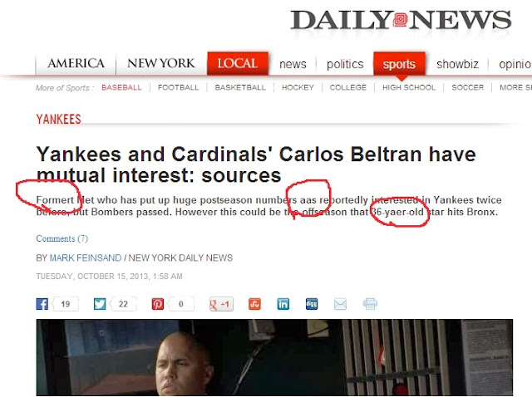532x397 pixels.
Task: Share on StumbleUpon icon
Action: [254, 304]
